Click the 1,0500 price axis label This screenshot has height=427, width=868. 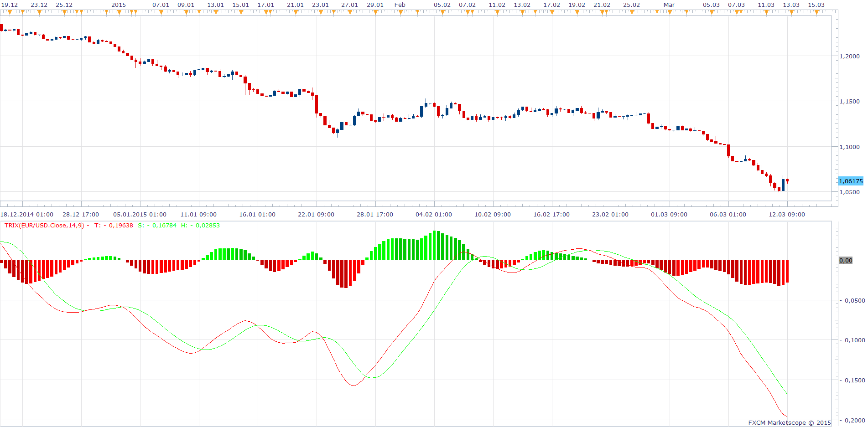[x=849, y=192]
